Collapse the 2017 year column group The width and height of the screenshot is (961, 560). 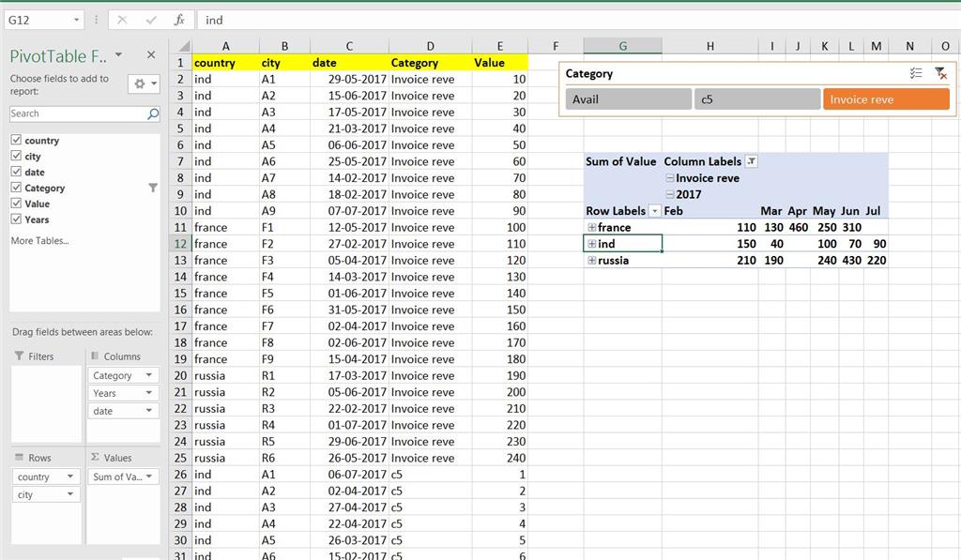coord(670,195)
